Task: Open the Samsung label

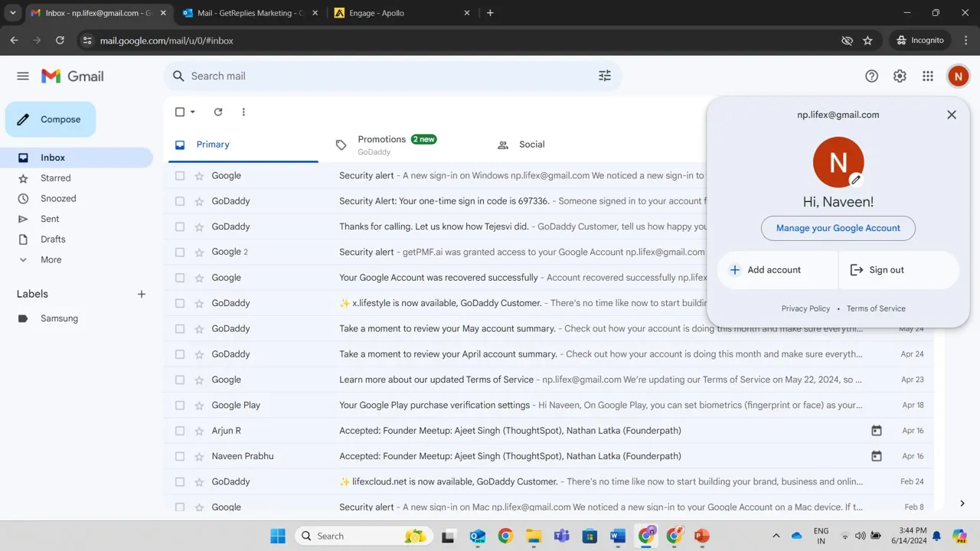Action: pyautogui.click(x=59, y=318)
